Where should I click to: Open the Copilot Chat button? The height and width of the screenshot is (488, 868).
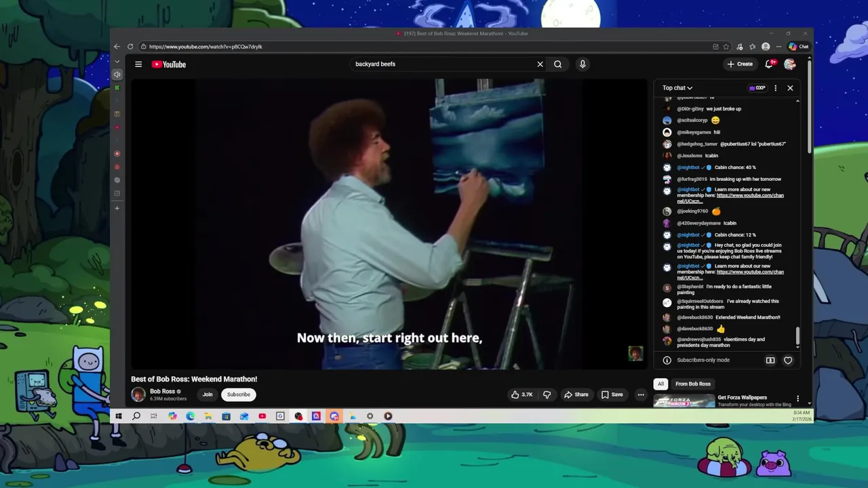(x=798, y=47)
